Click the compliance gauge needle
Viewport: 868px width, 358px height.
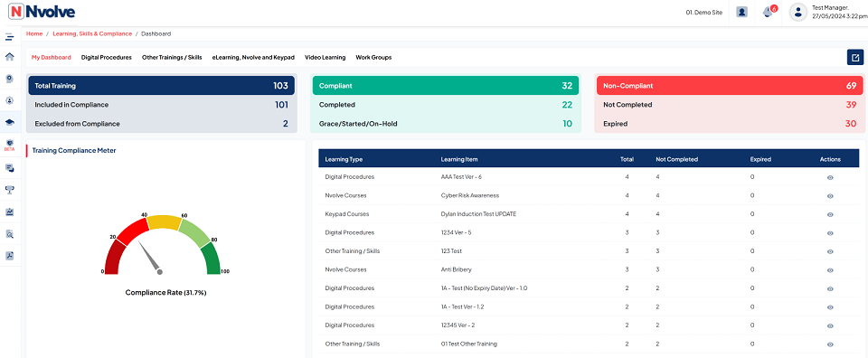point(149,257)
